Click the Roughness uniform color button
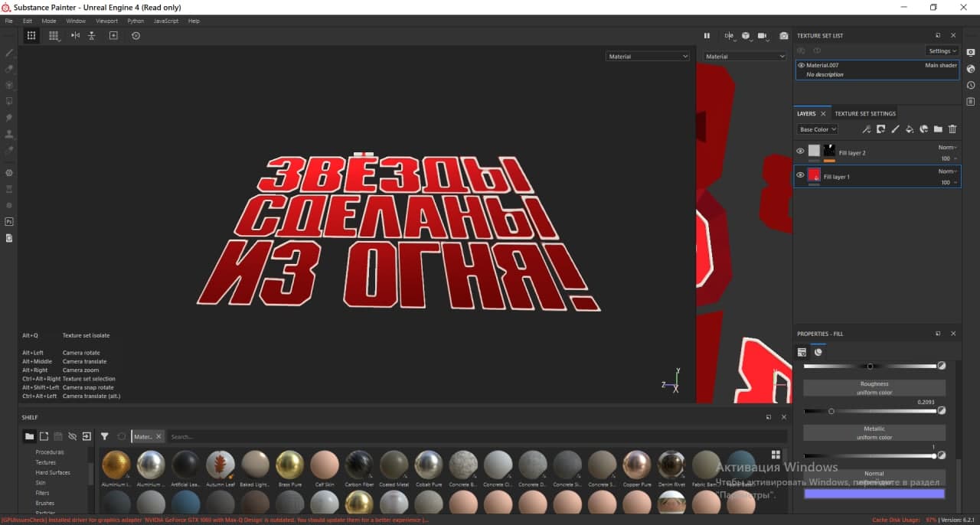Image resolution: width=980 pixels, height=525 pixels. 874,388
